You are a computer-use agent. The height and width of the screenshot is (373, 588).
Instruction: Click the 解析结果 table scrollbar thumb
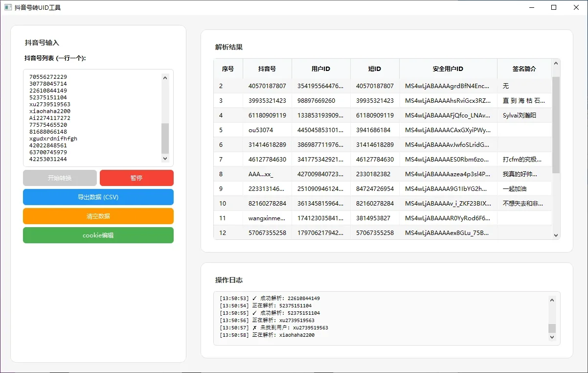click(556, 124)
